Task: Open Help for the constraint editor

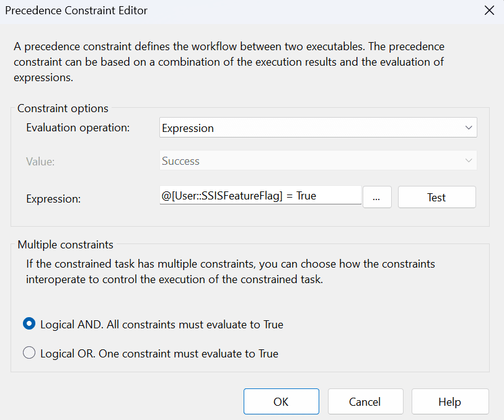Action: 450,401
